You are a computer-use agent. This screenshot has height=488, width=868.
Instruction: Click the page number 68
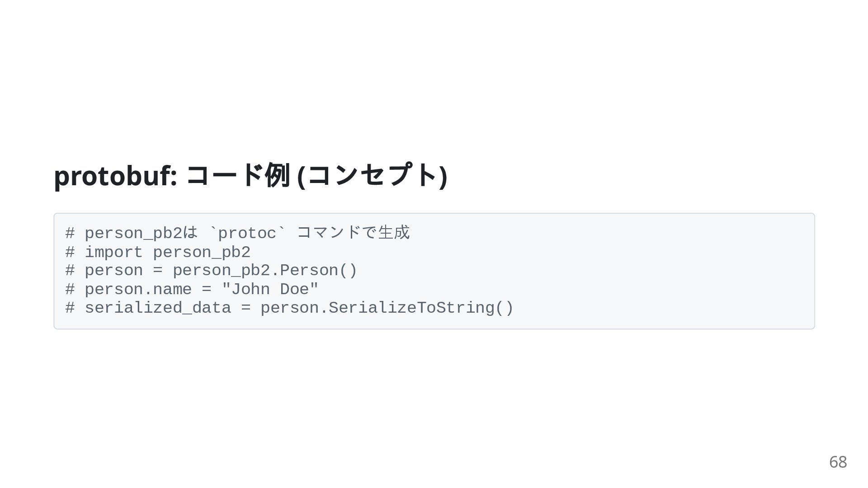[x=838, y=462]
